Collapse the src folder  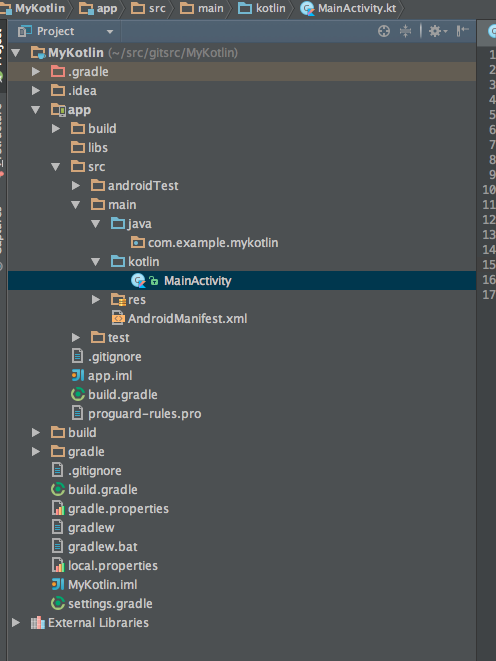click(56, 167)
